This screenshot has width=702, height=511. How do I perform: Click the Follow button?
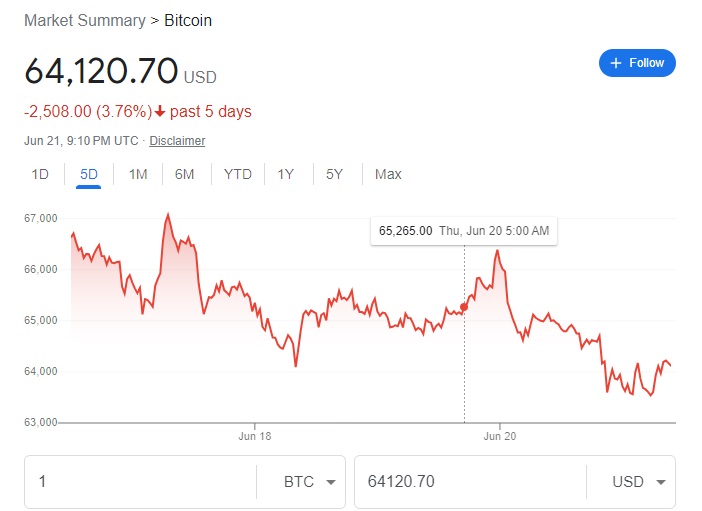637,63
